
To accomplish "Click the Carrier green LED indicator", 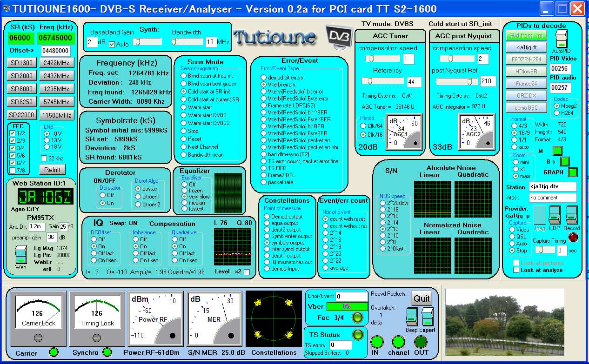I will 54,352.
